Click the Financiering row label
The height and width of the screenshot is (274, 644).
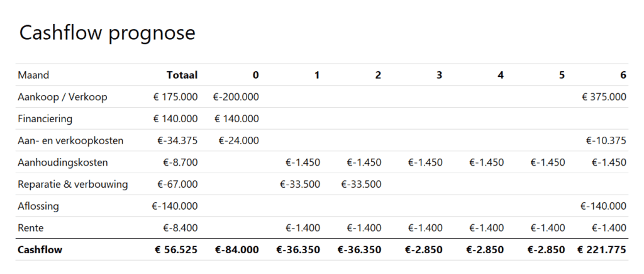(45, 118)
